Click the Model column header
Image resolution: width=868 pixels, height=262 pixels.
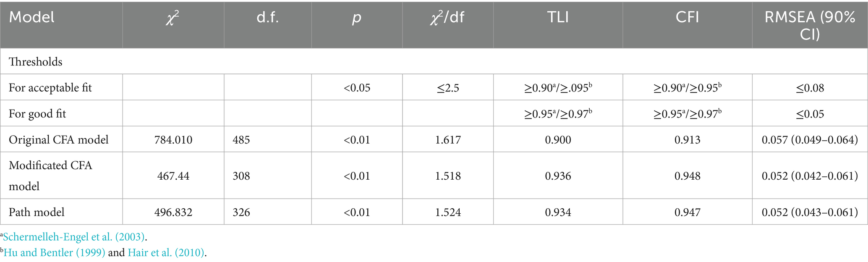coord(32,18)
